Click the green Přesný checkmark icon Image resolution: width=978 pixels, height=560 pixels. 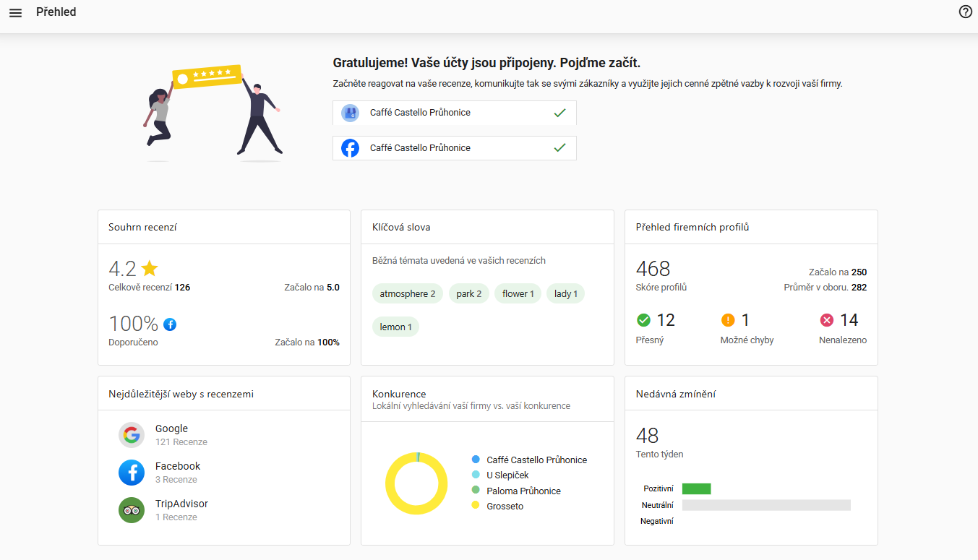click(643, 320)
